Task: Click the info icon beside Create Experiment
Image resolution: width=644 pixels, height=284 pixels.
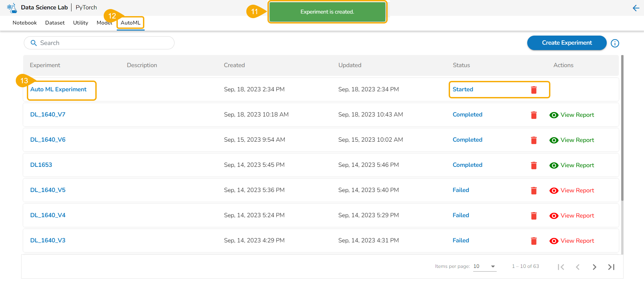Action: [615, 43]
